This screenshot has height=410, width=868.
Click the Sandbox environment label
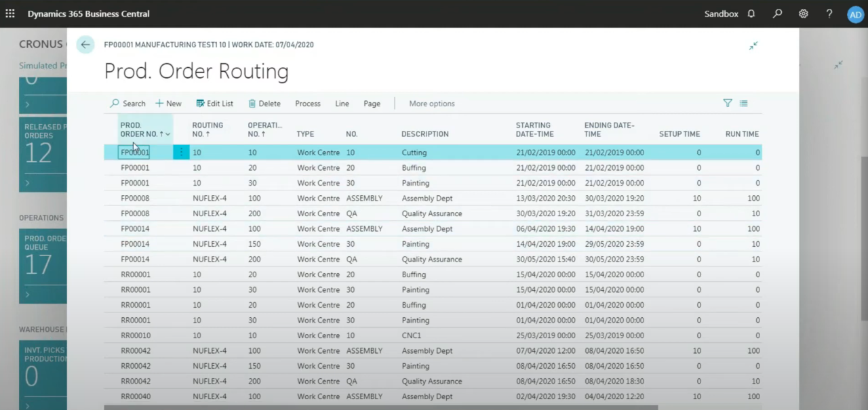[x=721, y=14]
